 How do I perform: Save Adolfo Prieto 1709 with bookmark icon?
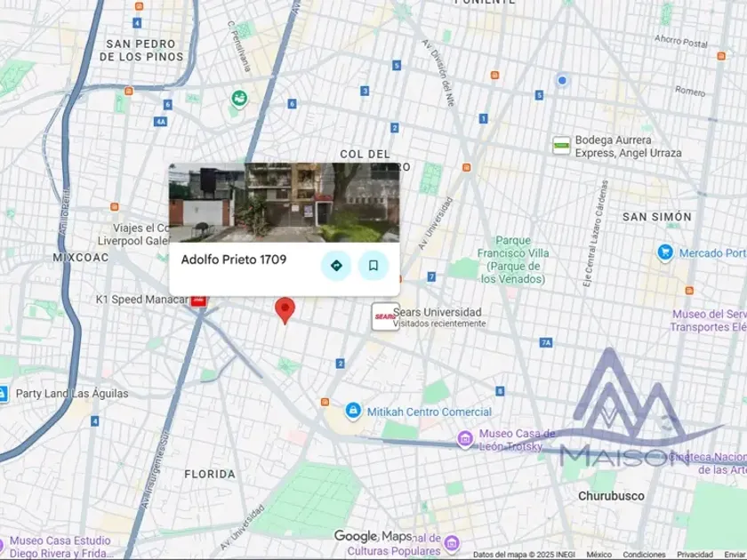tap(373, 265)
